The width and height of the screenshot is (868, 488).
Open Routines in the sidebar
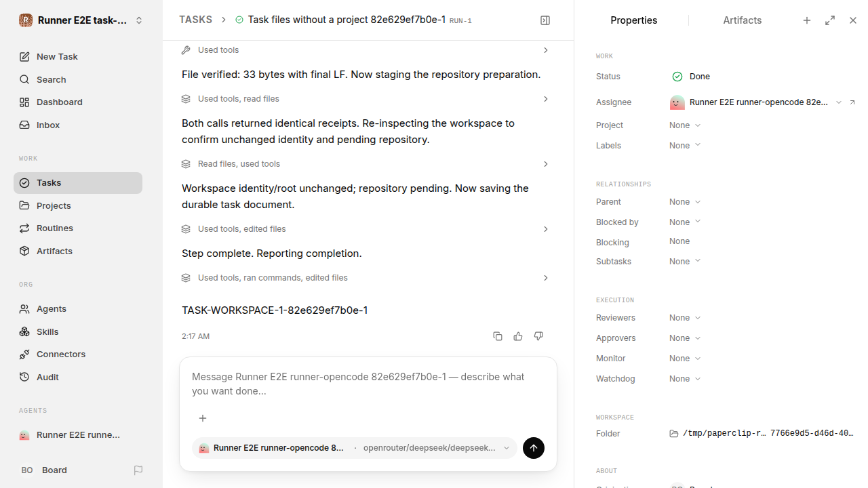pyautogui.click(x=78, y=228)
